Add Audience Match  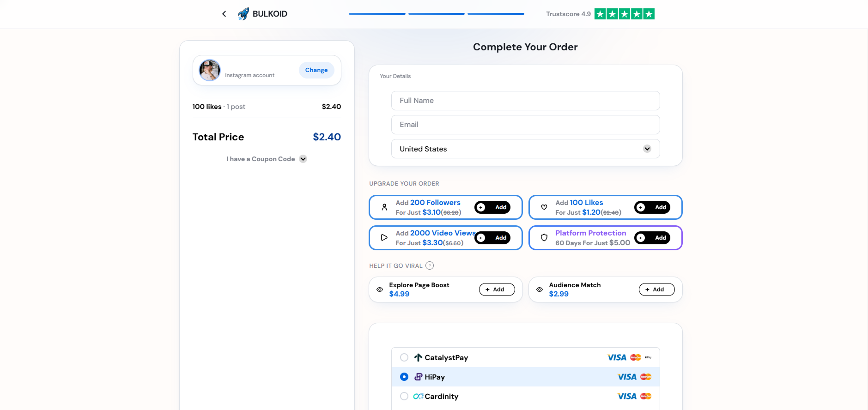point(657,289)
